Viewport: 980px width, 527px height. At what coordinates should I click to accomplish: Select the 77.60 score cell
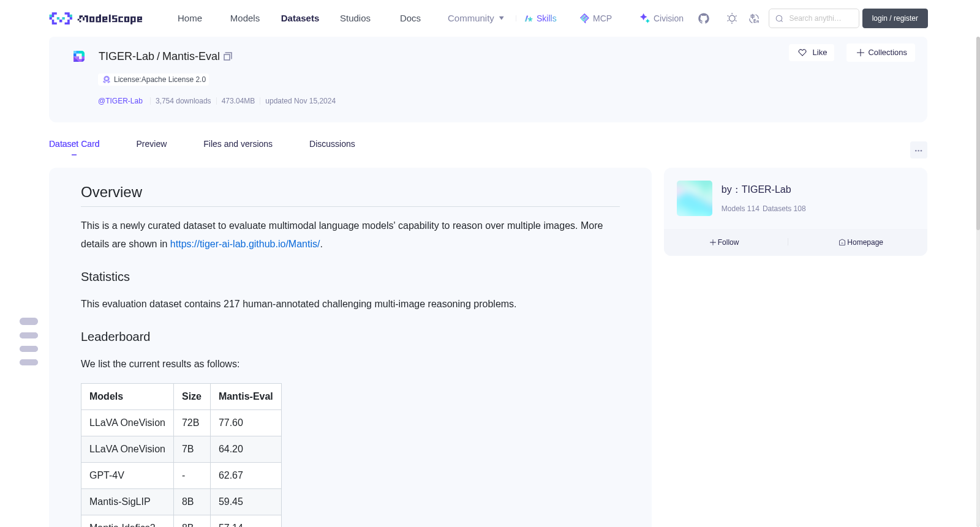pos(246,423)
